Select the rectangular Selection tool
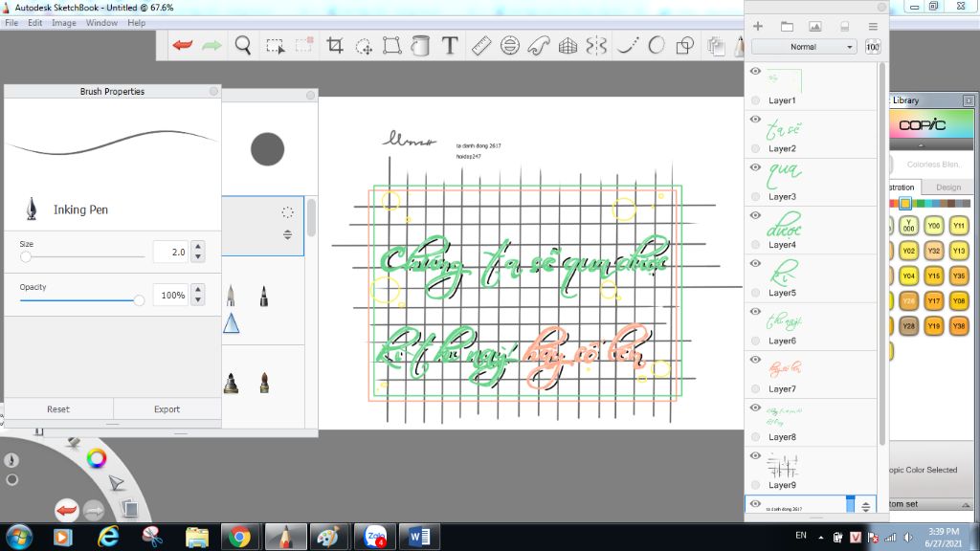Viewport: 980px width, 551px height. point(275,46)
